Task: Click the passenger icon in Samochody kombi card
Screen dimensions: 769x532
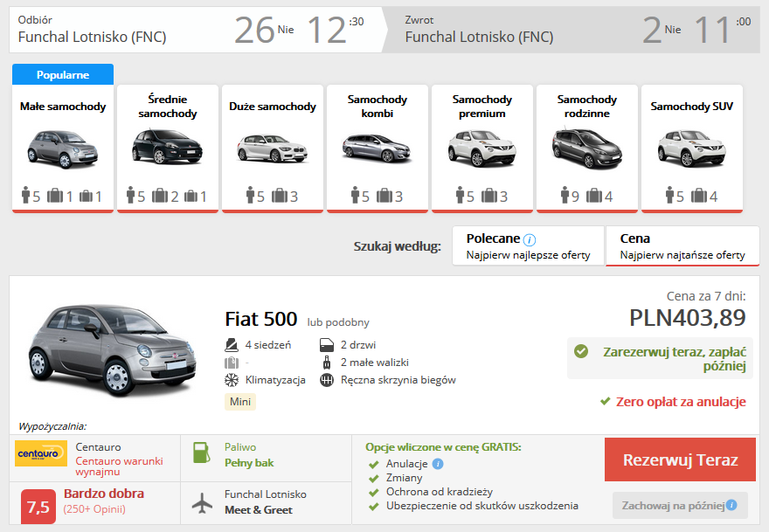Action: (356, 195)
